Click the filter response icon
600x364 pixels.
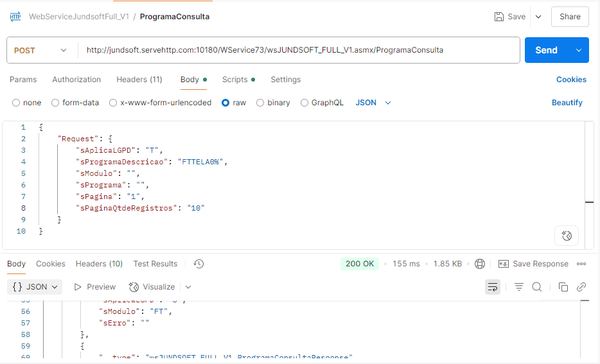point(519,287)
